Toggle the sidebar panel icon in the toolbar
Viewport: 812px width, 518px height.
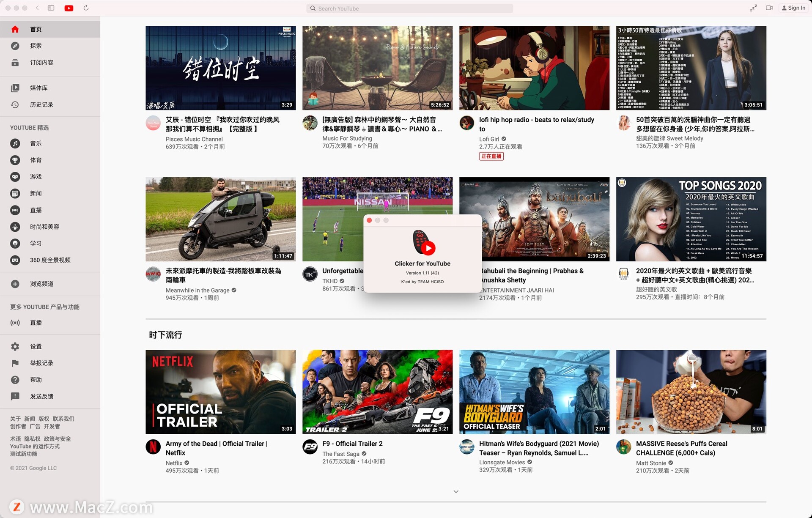[x=51, y=8]
